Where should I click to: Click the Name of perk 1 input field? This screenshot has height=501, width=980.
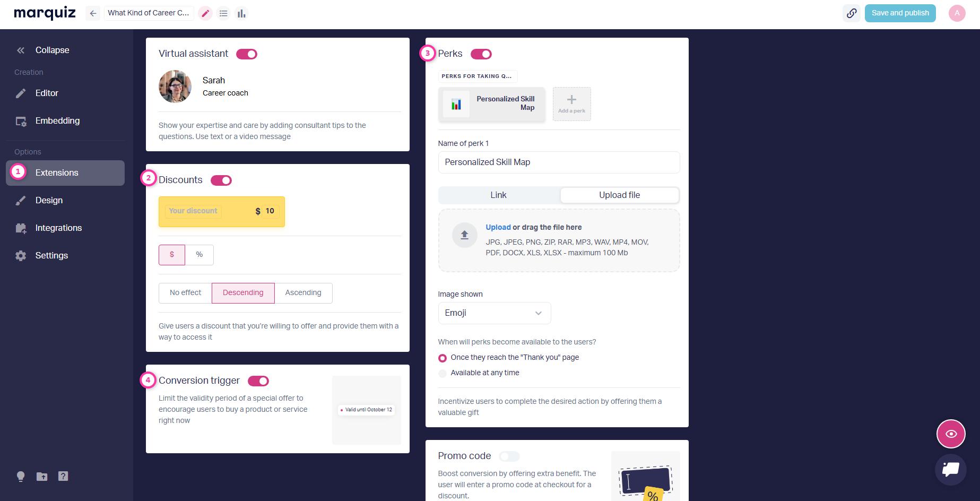558,162
